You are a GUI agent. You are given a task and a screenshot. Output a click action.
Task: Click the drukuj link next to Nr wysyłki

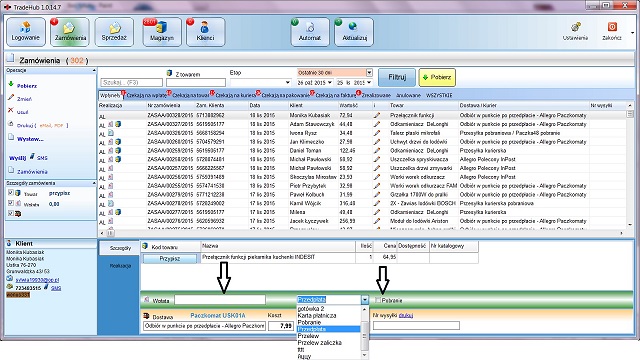(406, 315)
